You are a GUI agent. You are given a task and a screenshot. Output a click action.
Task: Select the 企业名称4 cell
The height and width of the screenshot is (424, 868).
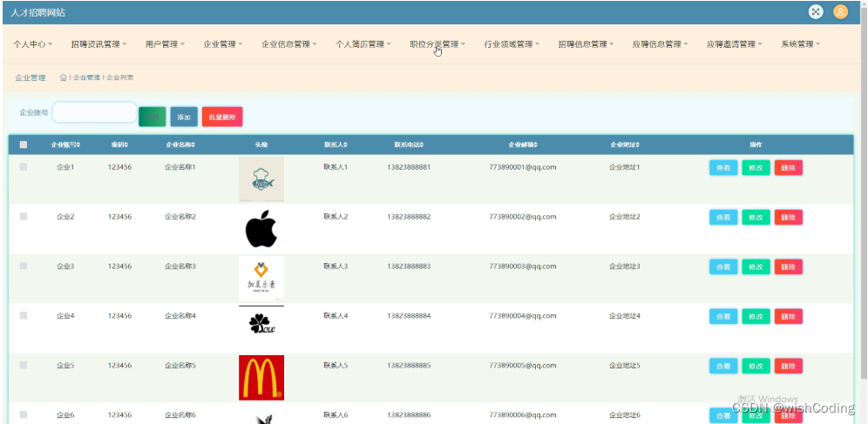tap(180, 316)
